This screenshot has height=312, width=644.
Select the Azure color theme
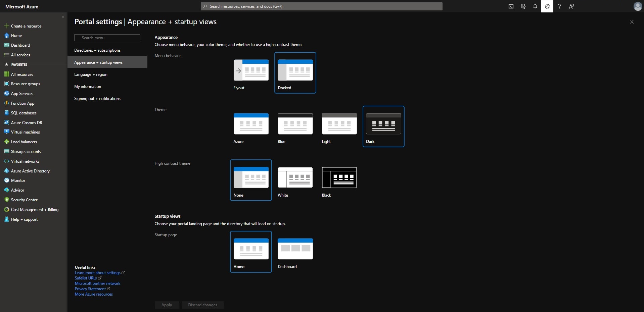click(251, 127)
